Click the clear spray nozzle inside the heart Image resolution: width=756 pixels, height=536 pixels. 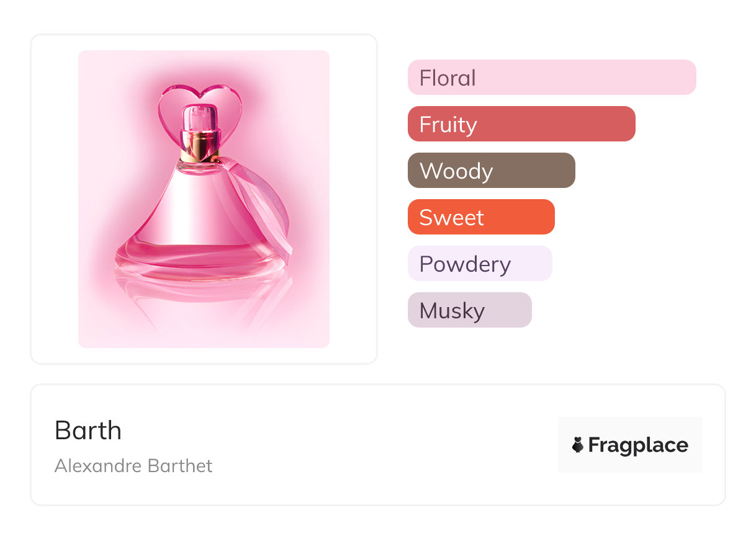(x=200, y=119)
